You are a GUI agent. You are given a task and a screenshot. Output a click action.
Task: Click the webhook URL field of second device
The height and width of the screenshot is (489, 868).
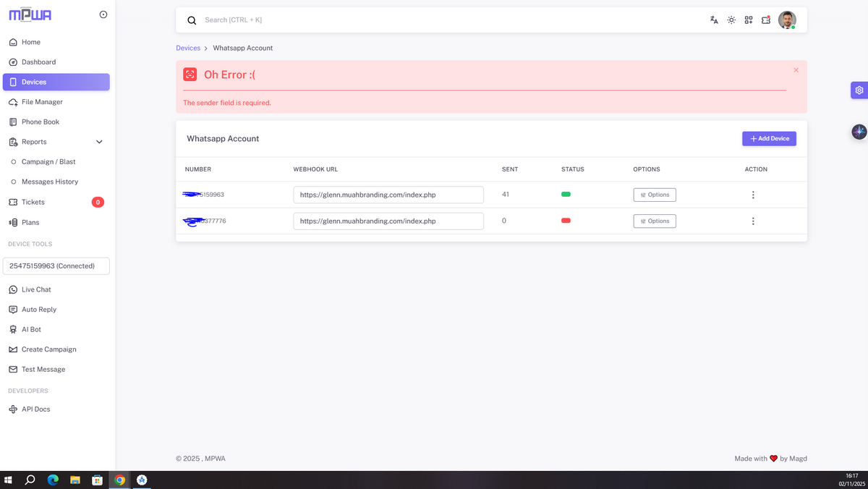point(388,221)
